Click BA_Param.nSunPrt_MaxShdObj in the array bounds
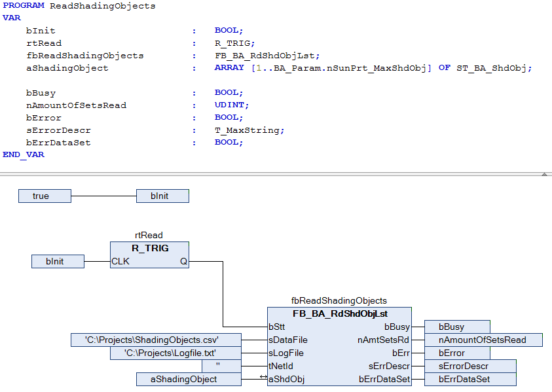Viewport: 552px width, 392px height. pos(350,68)
